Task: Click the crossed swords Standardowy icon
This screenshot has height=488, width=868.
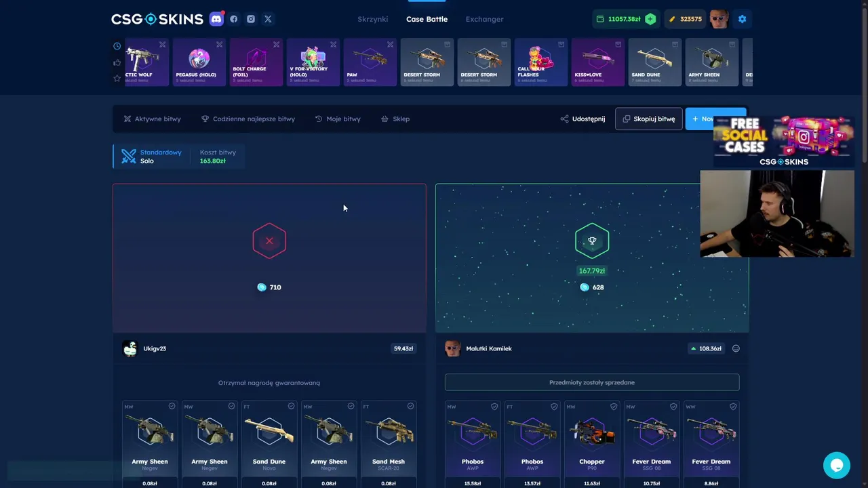Action: pyautogui.click(x=129, y=156)
